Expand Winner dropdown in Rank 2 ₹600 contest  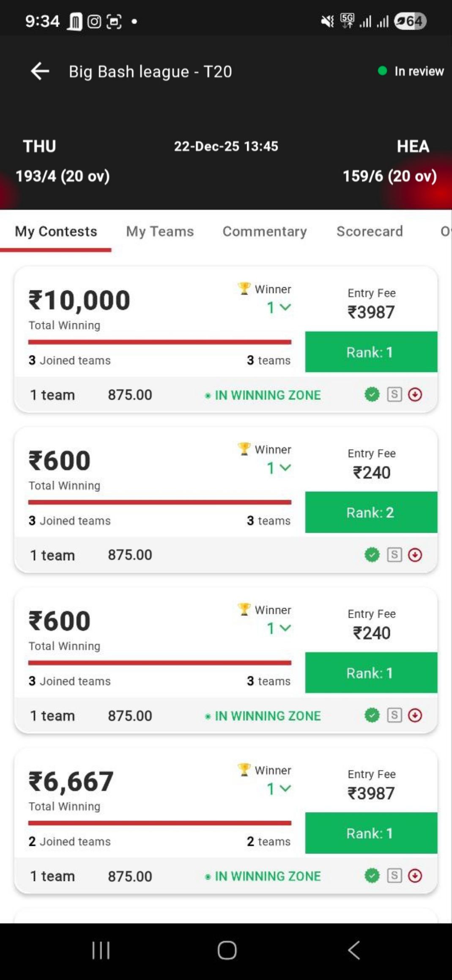point(279,468)
